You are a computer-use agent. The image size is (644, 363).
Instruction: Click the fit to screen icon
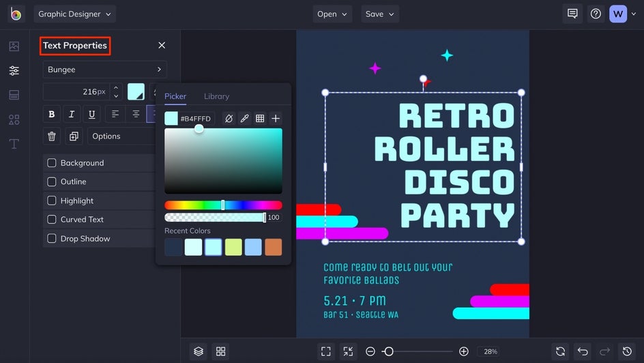pyautogui.click(x=326, y=351)
